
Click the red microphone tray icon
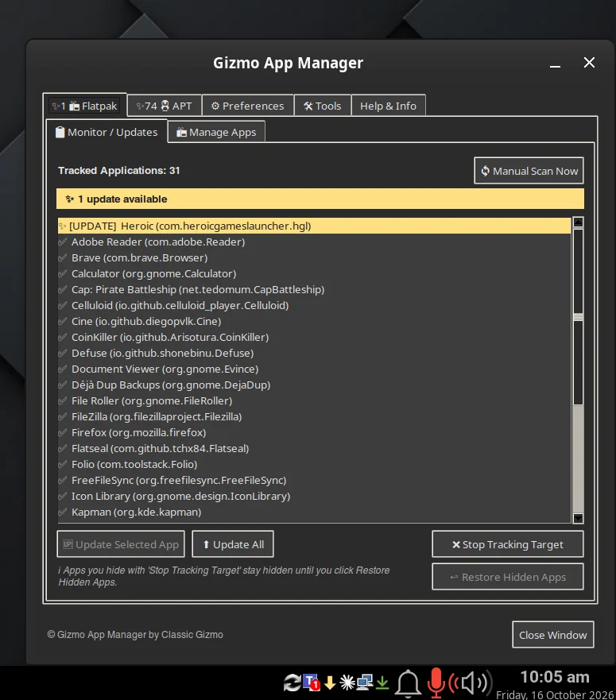[436, 683]
